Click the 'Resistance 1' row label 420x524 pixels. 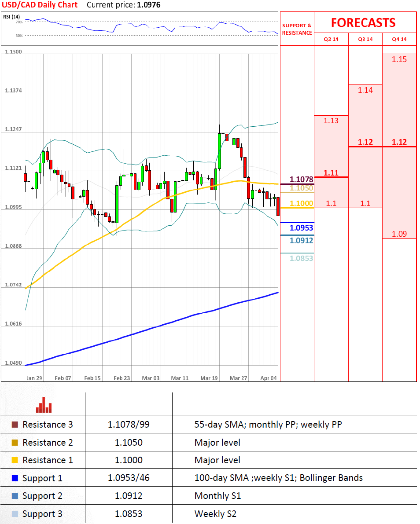click(48, 460)
